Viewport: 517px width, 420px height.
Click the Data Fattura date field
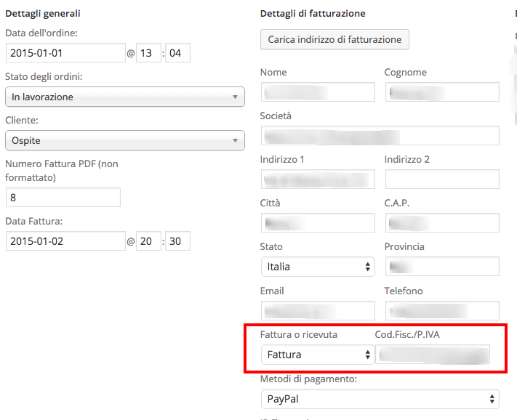tap(65, 241)
